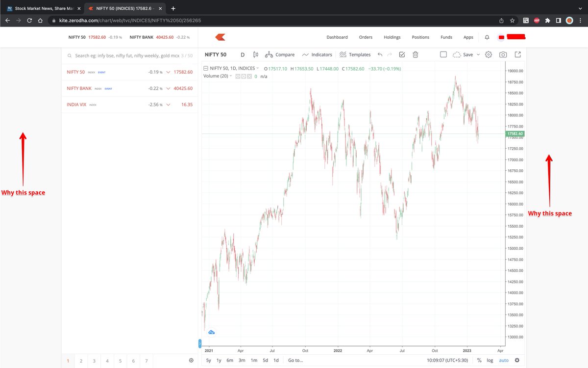Set chart range to 3m
Viewport: 588px width, 368px height.
242,360
